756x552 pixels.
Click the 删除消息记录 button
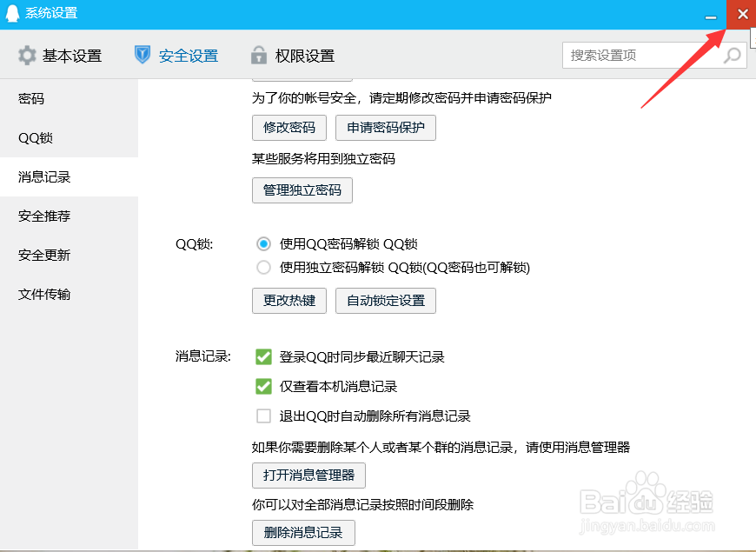[303, 533]
